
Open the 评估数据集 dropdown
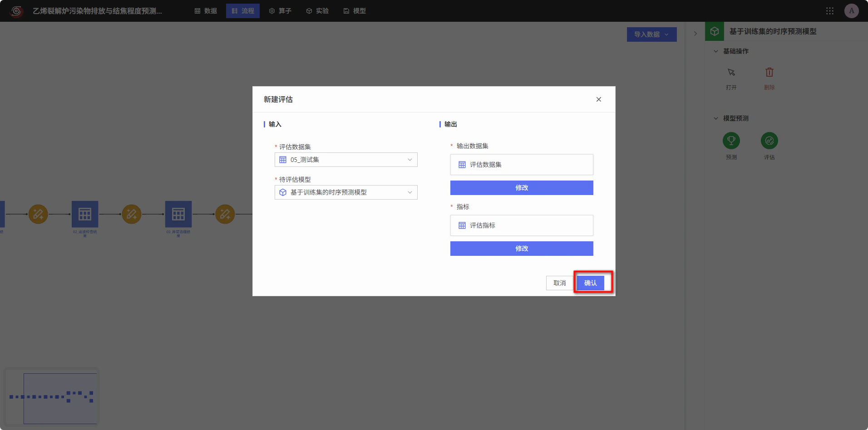tap(346, 160)
